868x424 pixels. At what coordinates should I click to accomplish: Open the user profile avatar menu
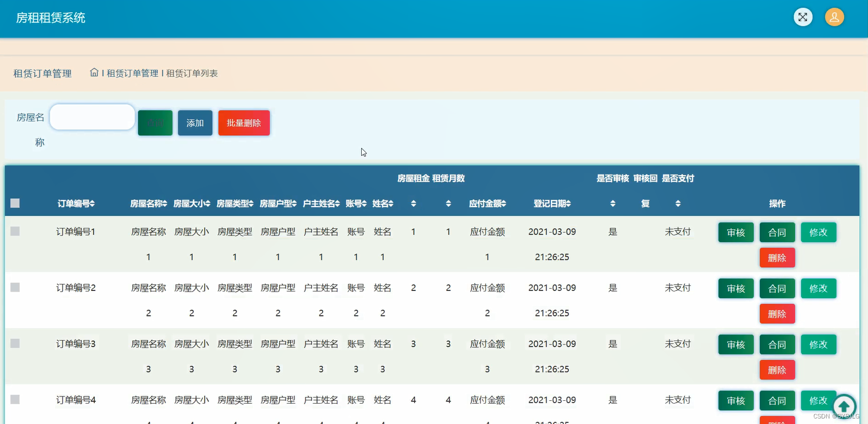(834, 17)
